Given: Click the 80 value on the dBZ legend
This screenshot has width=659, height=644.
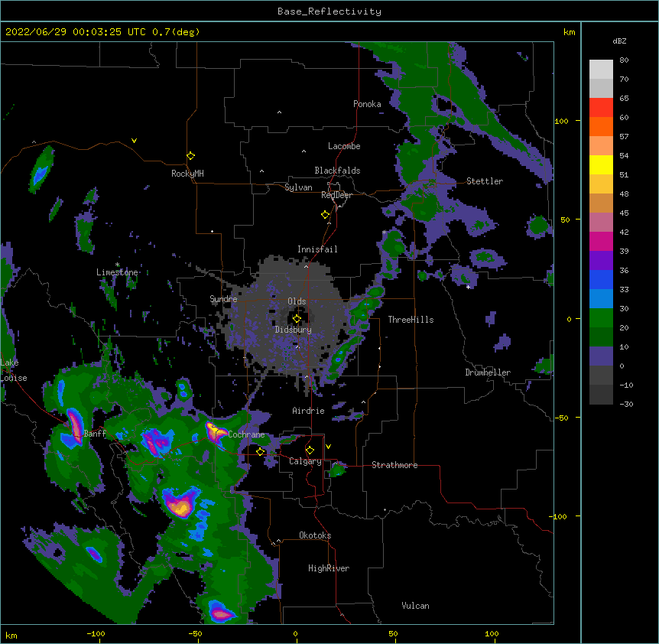Looking at the screenshot, I should [624, 60].
